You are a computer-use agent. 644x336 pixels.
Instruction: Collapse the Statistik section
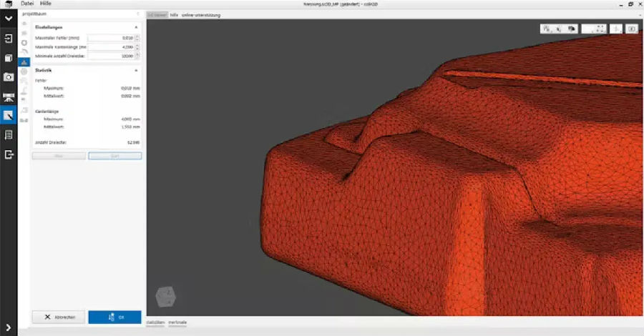click(136, 71)
